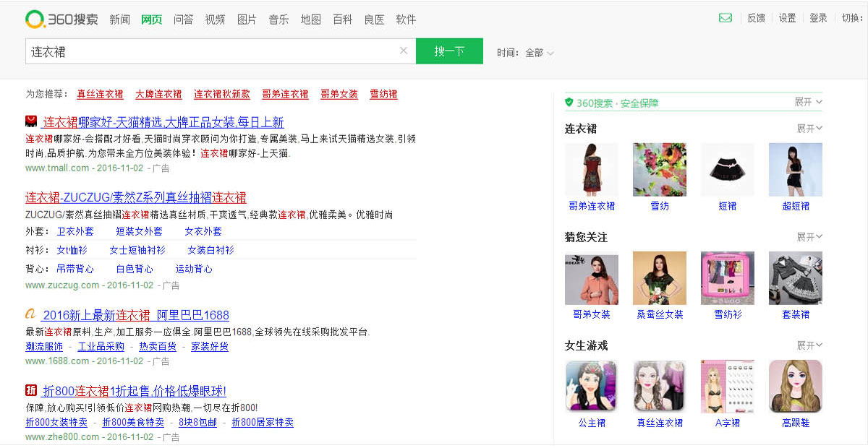Click the green shield security icon

pos(569,103)
